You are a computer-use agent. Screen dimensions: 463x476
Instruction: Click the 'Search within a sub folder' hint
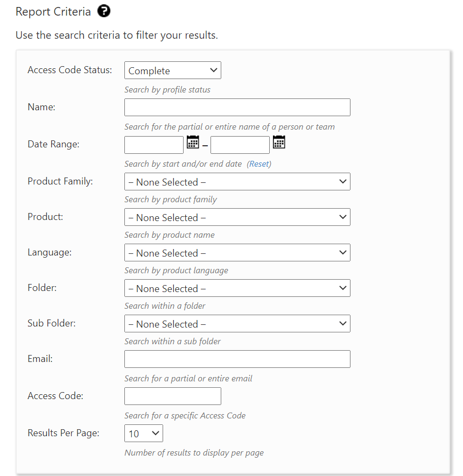[x=173, y=342]
